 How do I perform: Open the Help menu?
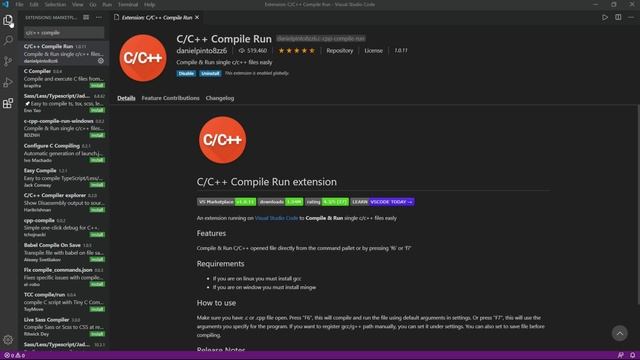149,4
